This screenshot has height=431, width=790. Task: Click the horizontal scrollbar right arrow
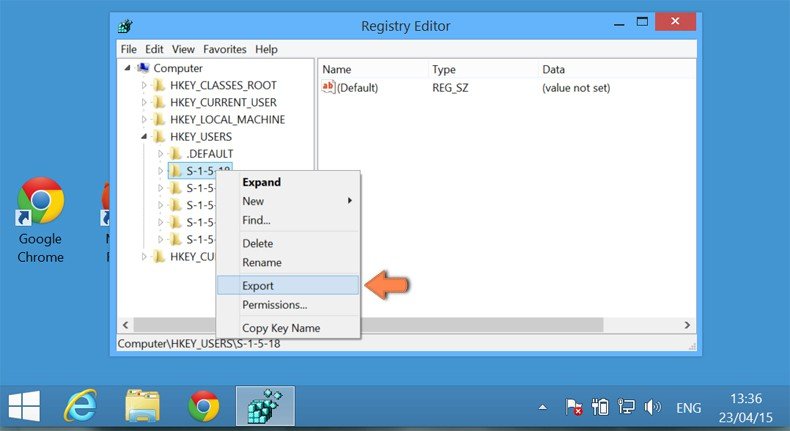[x=687, y=325]
